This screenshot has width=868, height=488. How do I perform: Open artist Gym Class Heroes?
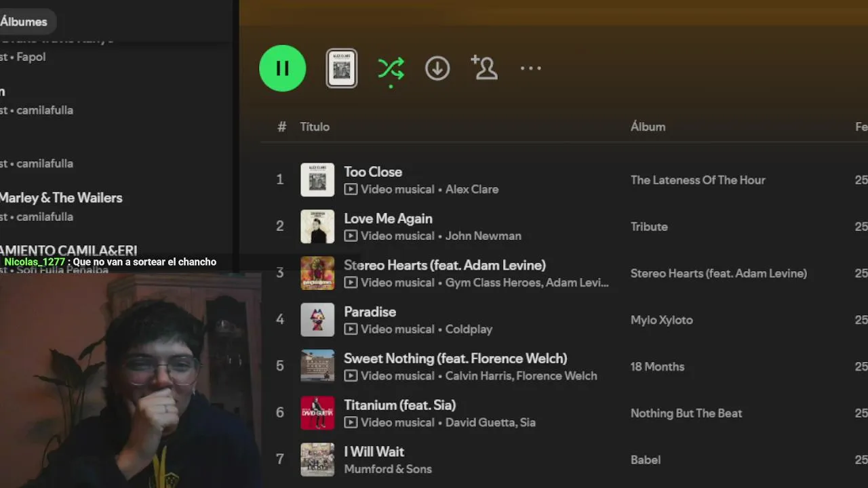coord(494,283)
